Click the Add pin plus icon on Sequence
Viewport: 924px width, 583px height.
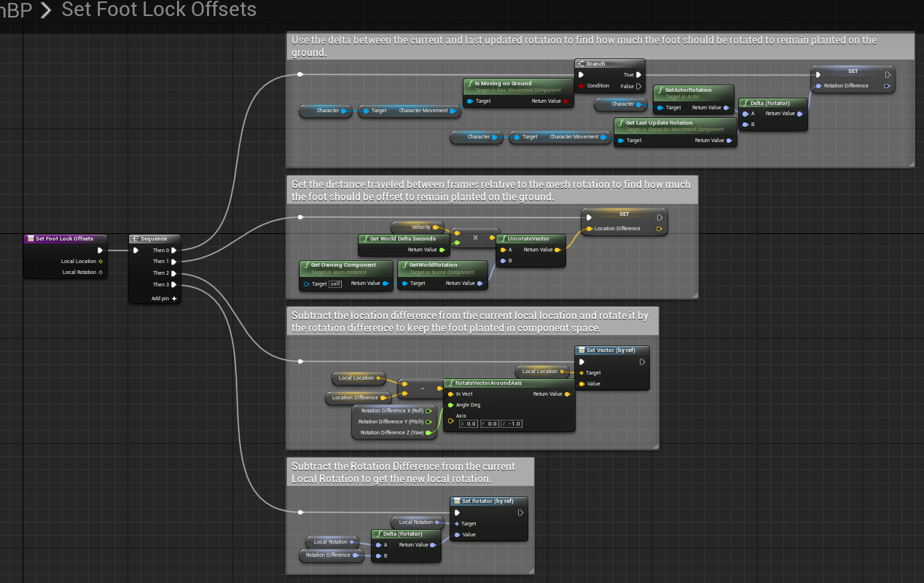coord(174,298)
